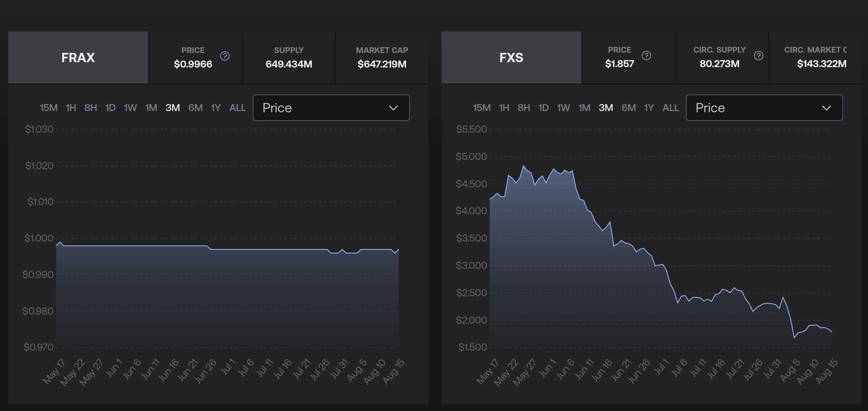868x411 pixels.
Task: Select 6M range on FXS chart
Action: 629,108
